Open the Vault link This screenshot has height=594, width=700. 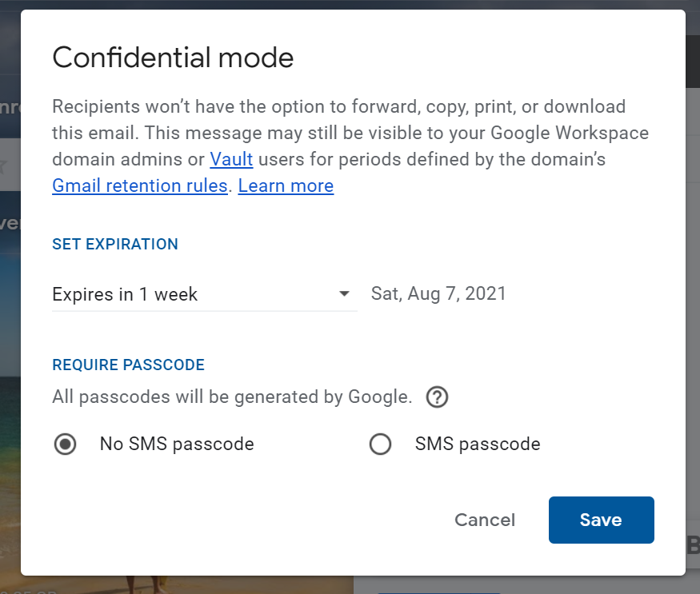(x=231, y=159)
